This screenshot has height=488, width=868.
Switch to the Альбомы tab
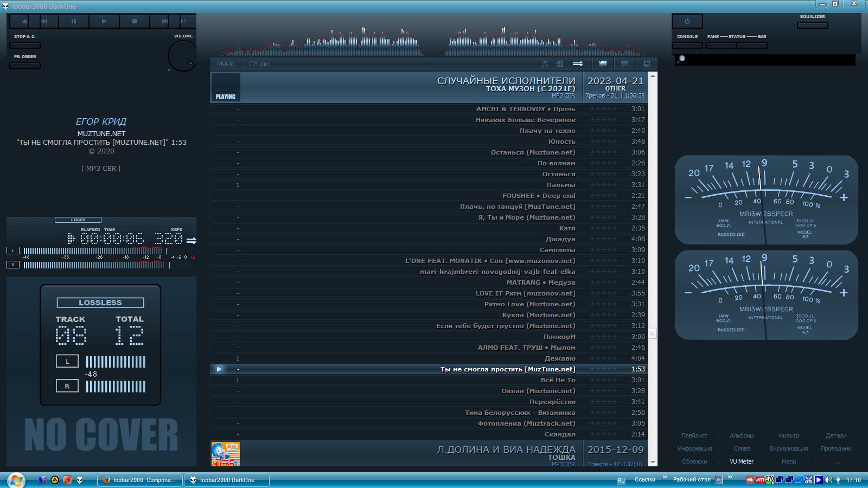(742, 435)
